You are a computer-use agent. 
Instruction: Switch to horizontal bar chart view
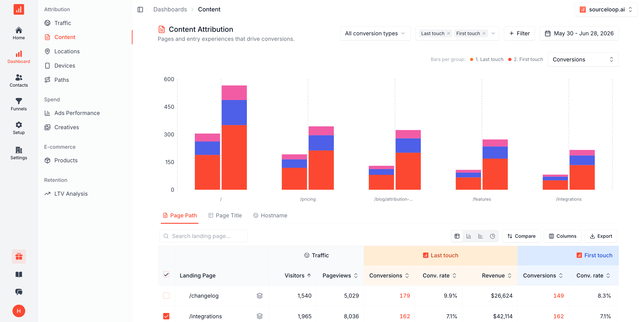point(481,236)
